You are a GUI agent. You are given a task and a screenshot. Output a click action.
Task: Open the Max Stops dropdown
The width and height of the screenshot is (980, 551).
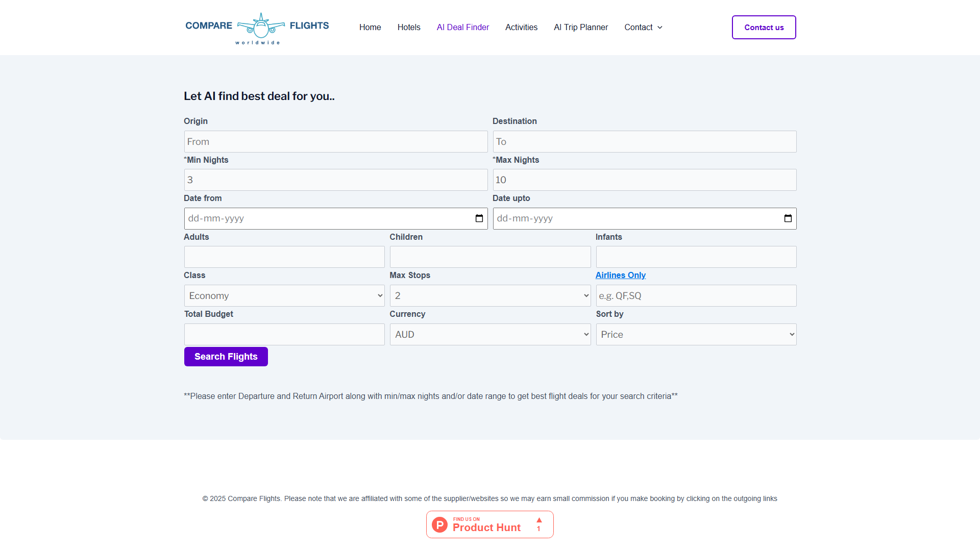pos(490,296)
